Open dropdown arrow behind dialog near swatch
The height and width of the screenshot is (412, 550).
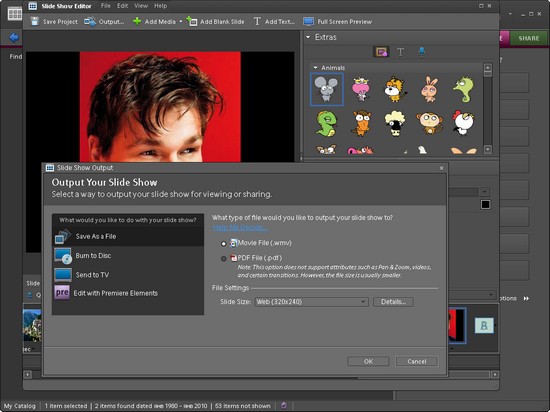tap(485, 192)
